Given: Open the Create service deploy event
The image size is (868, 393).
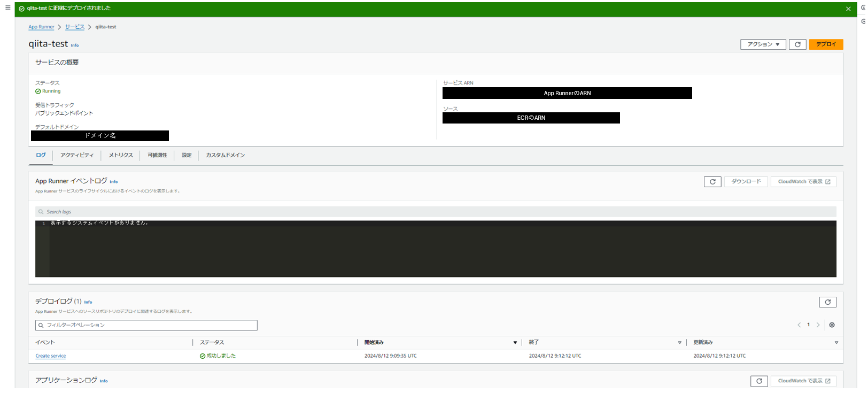Looking at the screenshot, I should [51, 356].
